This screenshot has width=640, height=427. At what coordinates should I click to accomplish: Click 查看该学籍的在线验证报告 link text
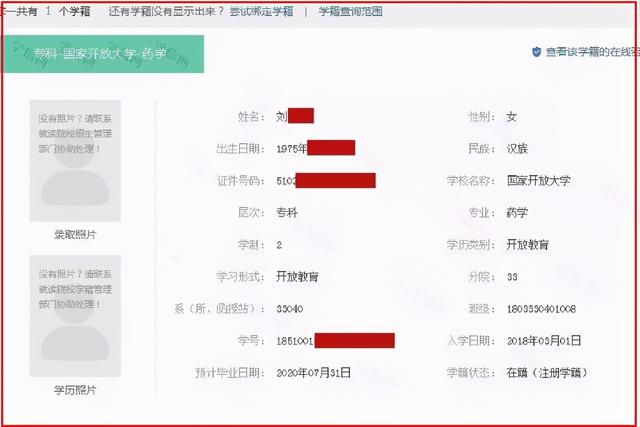[x=590, y=52]
